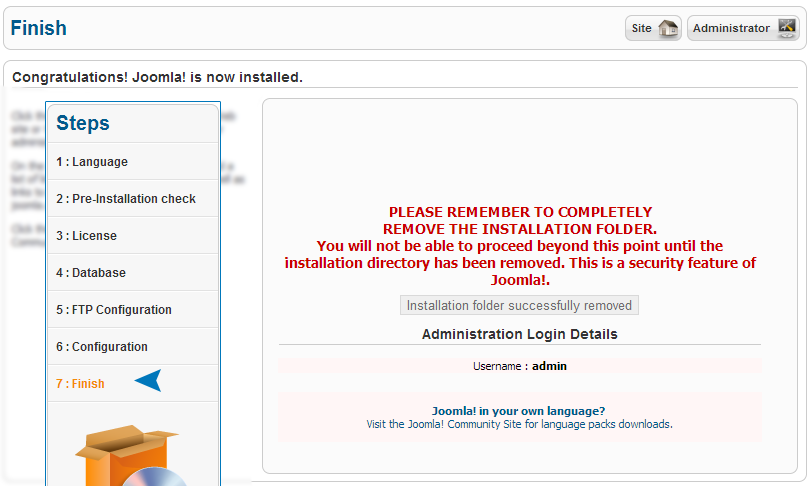Click the Installation folder successfully removed button

(519, 305)
